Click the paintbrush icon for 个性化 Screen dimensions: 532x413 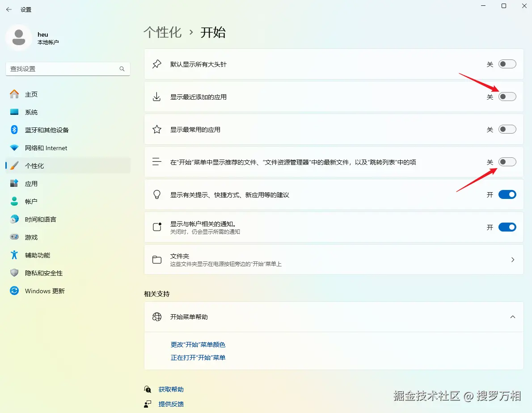(x=14, y=166)
